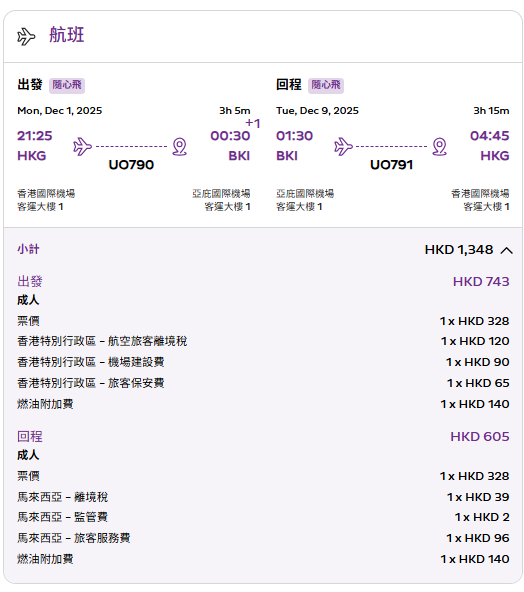Click flight number UO791
This screenshot has height=592, width=524.
392,165
